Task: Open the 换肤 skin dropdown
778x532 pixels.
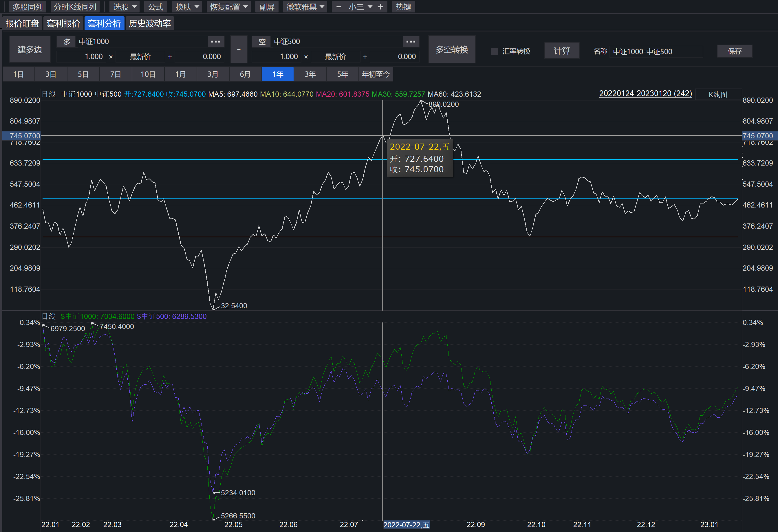Action: click(x=187, y=7)
